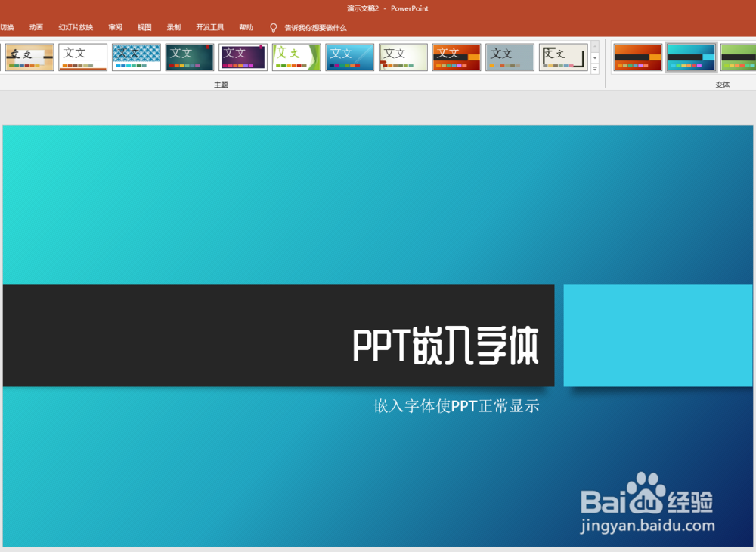Apply the dark teal theme with white text

(x=188, y=57)
